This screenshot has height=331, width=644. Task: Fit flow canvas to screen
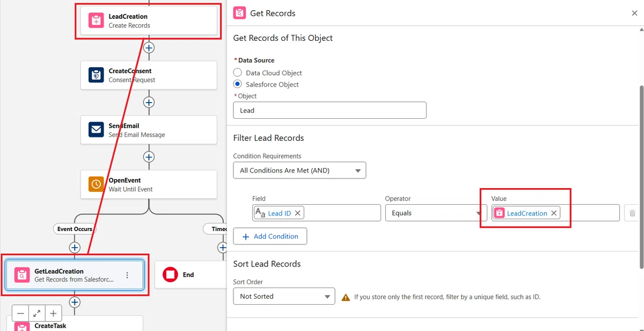[x=37, y=313]
